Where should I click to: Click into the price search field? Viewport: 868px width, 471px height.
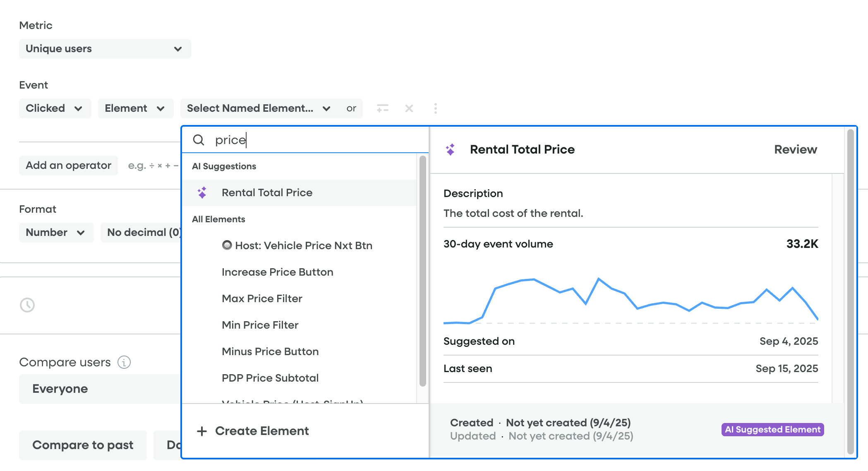[314, 140]
